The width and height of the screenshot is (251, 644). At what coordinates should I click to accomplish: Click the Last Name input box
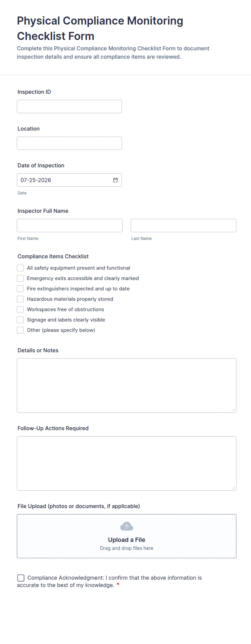184,225
